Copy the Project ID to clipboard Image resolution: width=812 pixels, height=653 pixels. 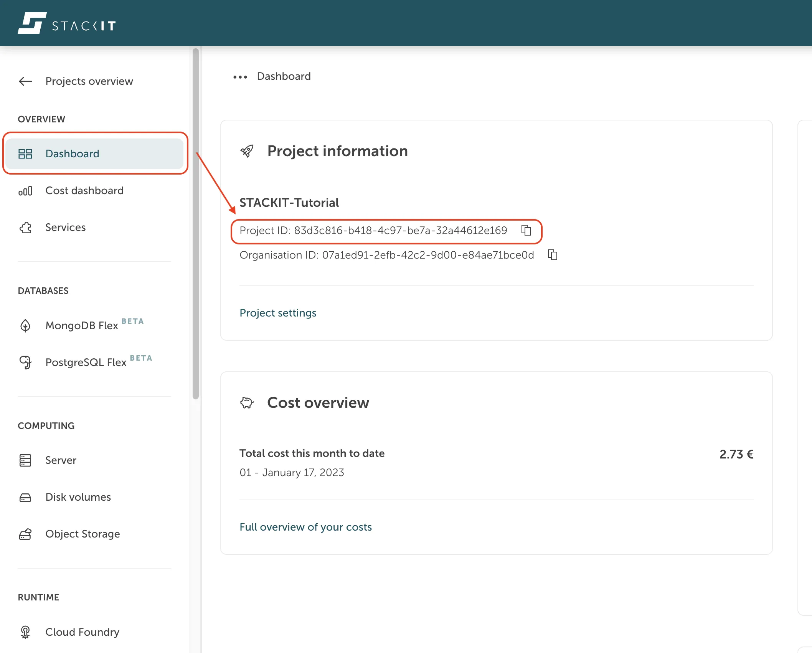coord(526,230)
